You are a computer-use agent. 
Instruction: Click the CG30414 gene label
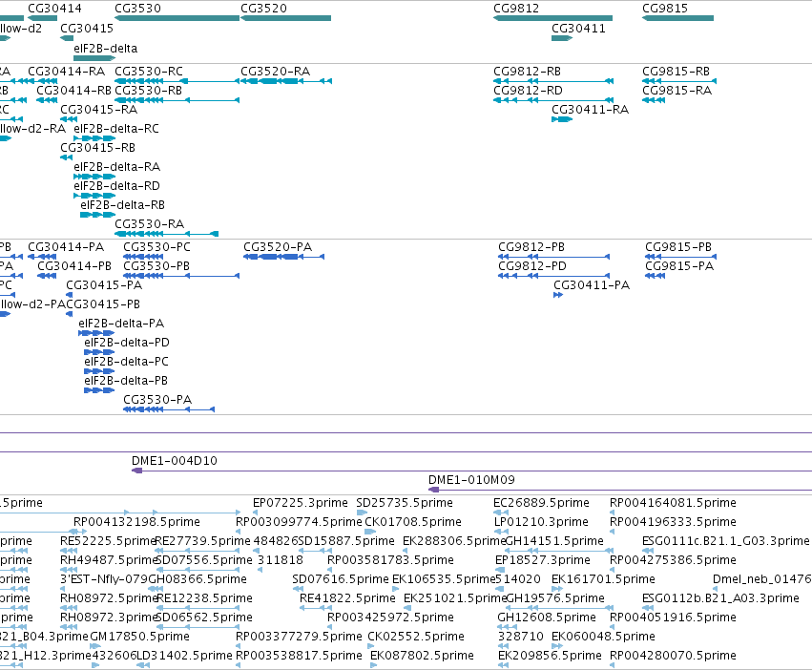pyautogui.click(x=54, y=9)
